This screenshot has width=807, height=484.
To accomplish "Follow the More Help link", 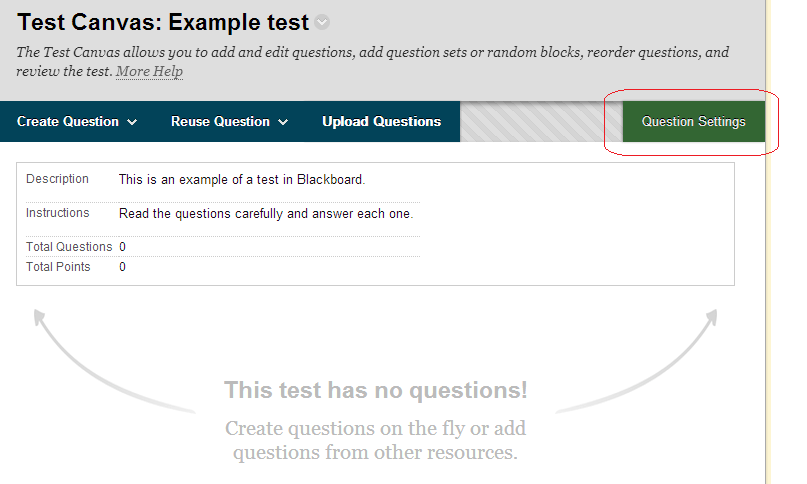I will point(150,72).
